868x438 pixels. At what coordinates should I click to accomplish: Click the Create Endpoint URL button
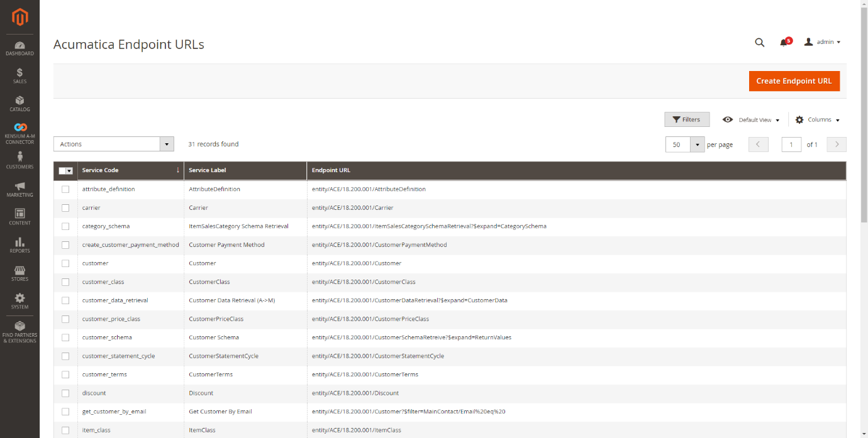pyautogui.click(x=794, y=81)
